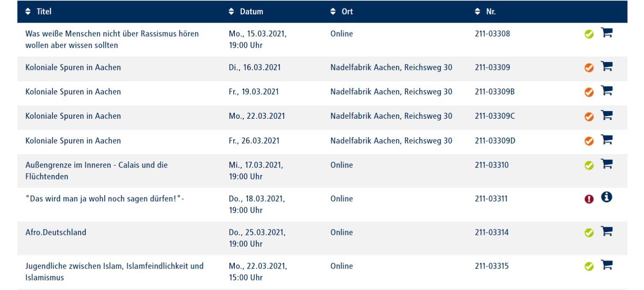Click course number 211-03314

(x=492, y=232)
